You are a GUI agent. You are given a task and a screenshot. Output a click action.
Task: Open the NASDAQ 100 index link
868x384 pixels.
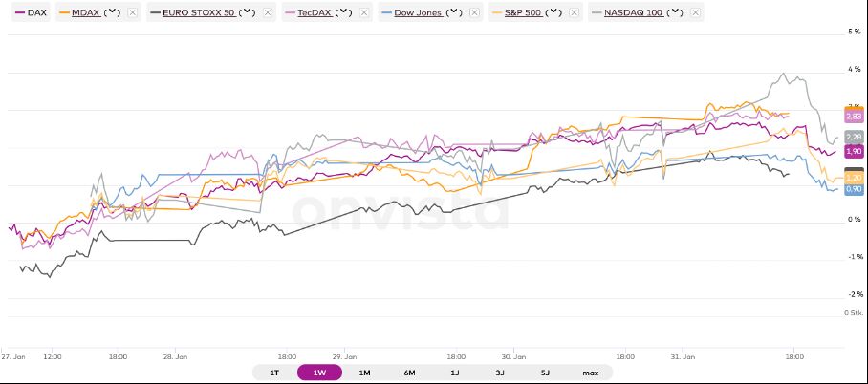(x=633, y=13)
